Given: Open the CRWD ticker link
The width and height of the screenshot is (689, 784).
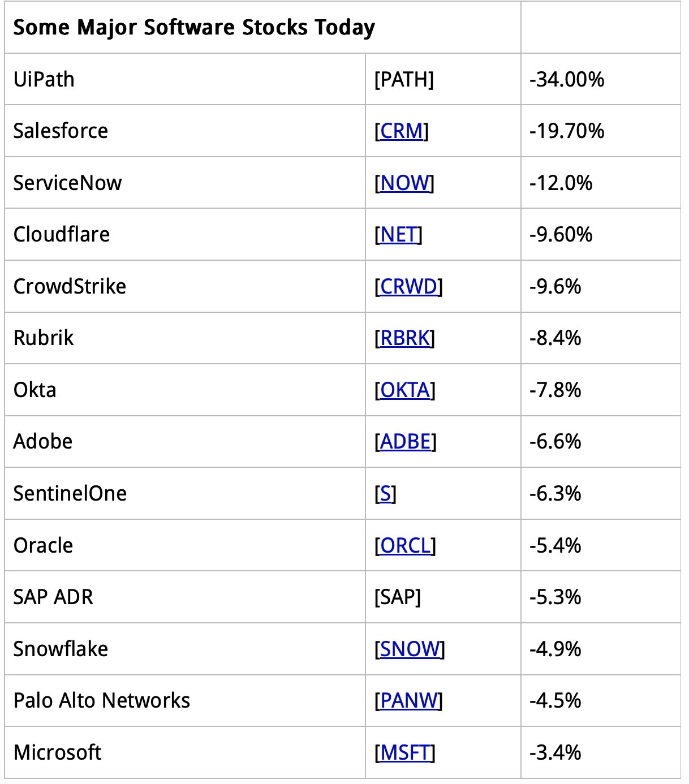Looking at the screenshot, I should click(408, 287).
